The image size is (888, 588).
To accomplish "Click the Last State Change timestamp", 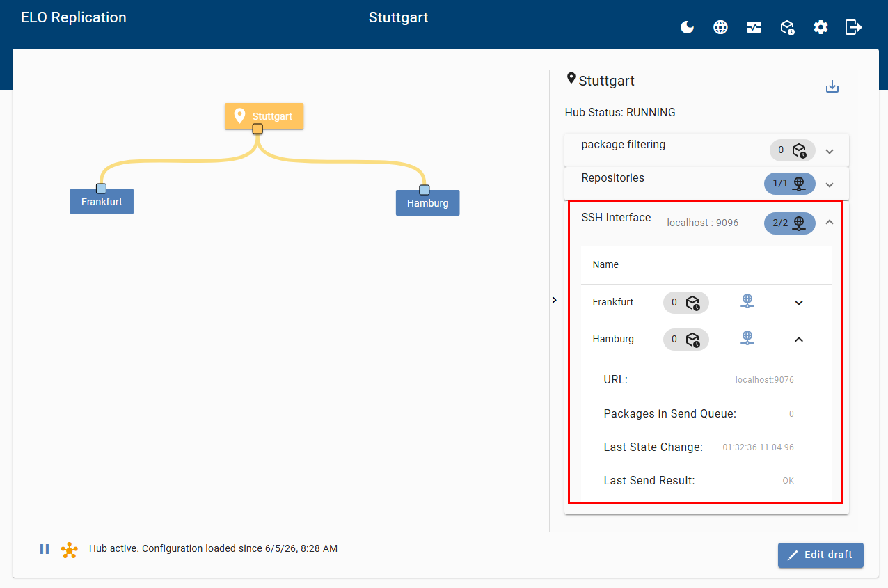I will [758, 447].
